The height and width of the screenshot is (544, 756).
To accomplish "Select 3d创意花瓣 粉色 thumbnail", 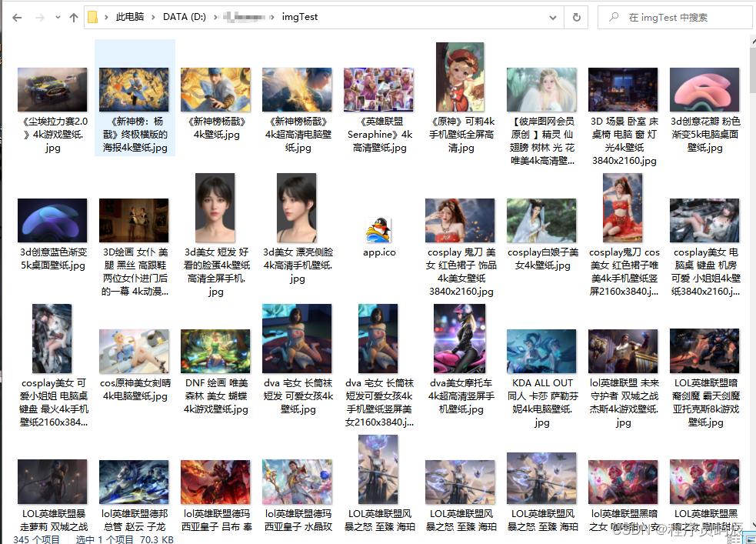I will pyautogui.click(x=704, y=90).
